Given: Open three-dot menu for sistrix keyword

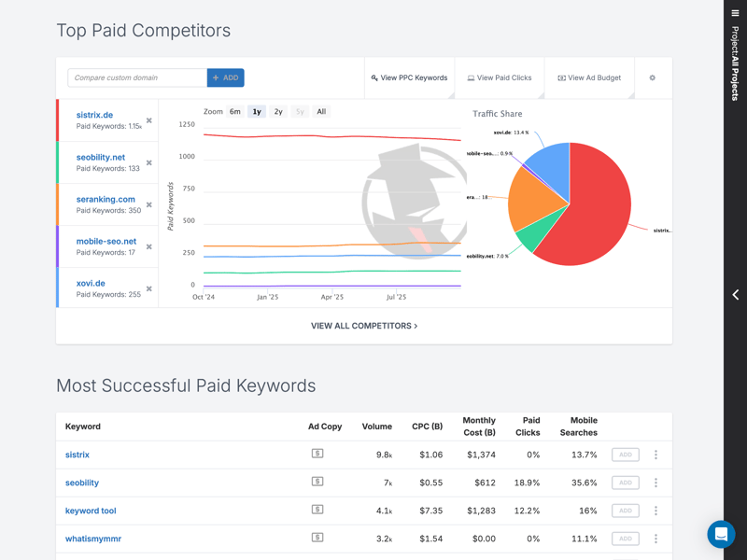Looking at the screenshot, I should [x=655, y=455].
